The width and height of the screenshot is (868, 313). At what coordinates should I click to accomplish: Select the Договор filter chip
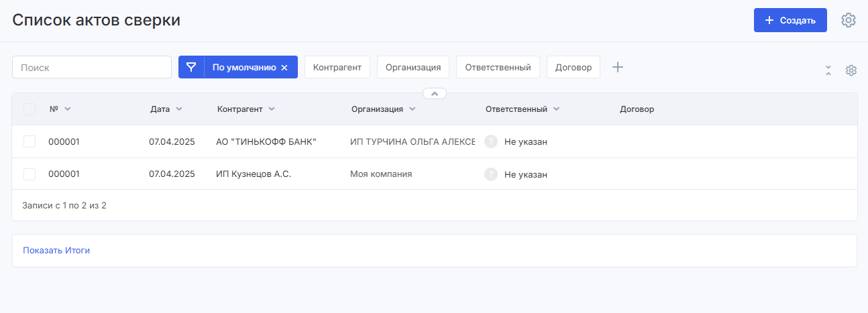tap(574, 67)
